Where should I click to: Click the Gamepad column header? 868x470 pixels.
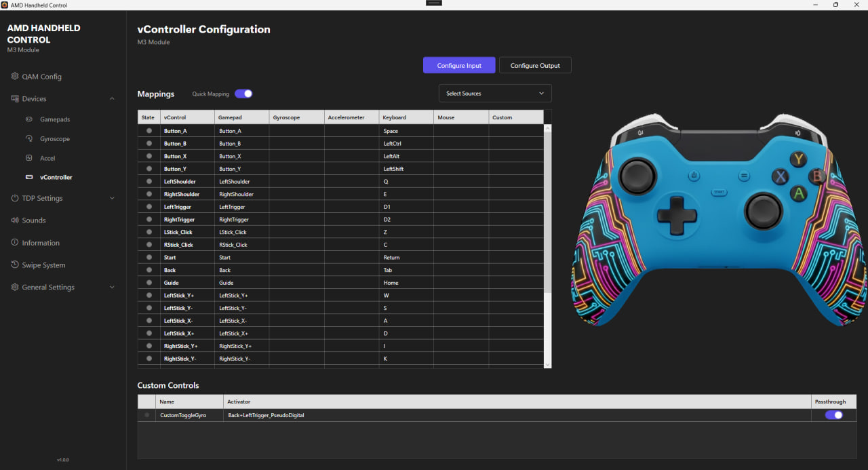point(242,117)
